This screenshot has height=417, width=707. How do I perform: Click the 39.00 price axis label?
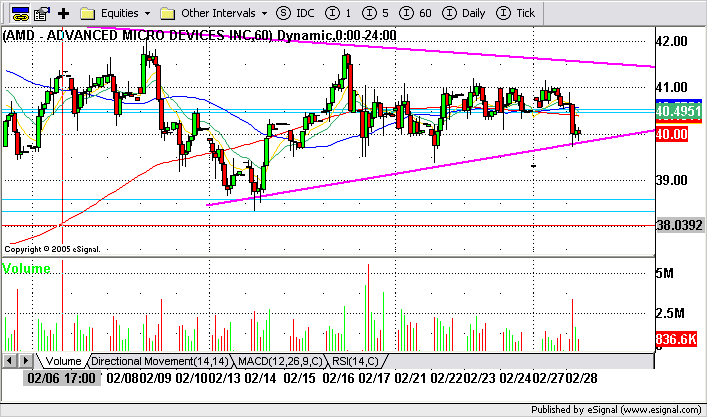[x=671, y=180]
